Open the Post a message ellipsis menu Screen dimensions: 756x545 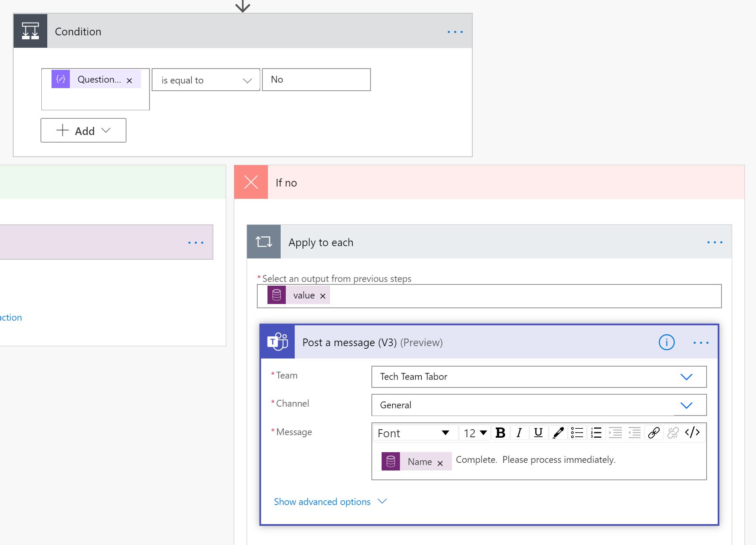[x=700, y=342]
